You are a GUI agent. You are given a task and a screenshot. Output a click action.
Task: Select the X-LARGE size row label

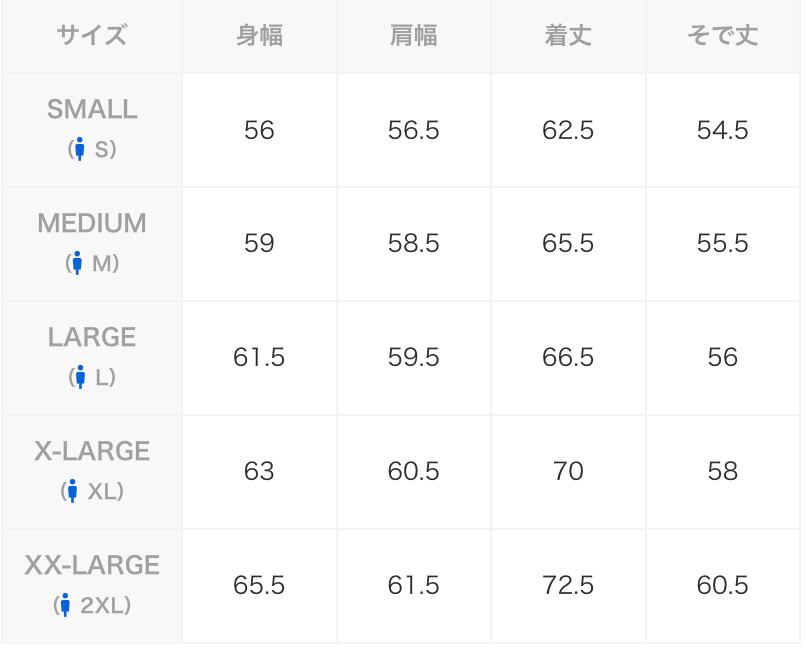tap(92, 452)
